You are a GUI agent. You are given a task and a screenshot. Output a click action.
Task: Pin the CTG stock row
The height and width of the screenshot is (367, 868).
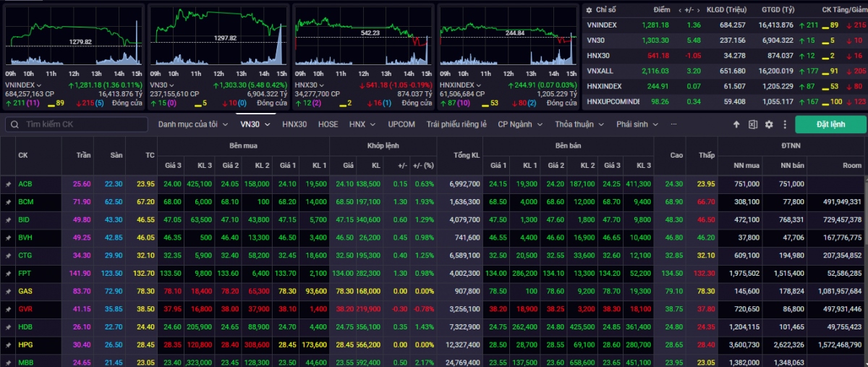(x=8, y=256)
